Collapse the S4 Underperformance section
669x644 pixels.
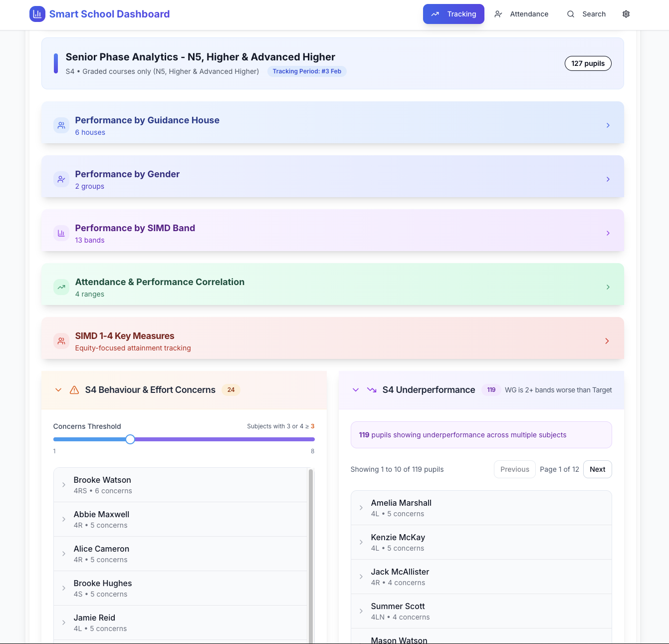point(356,390)
